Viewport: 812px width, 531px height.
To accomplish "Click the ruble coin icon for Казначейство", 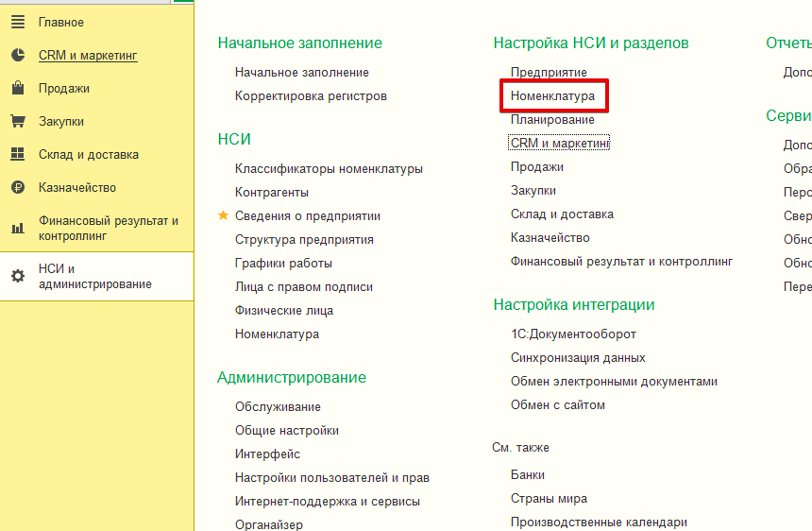I will (x=18, y=187).
